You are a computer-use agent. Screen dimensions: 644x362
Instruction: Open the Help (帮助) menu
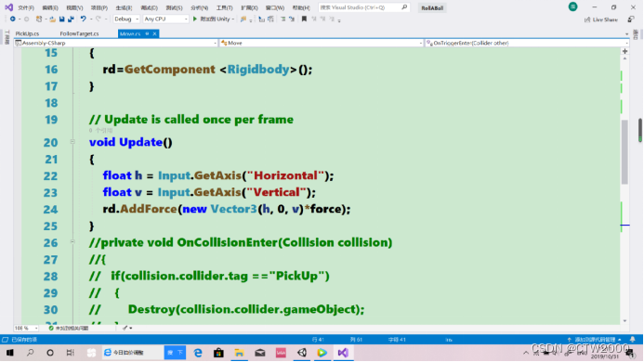tap(301, 7)
